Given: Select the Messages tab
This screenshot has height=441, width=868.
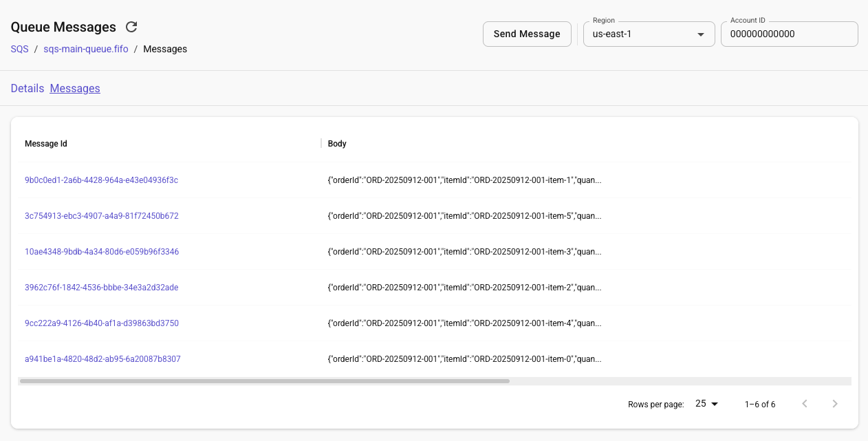Looking at the screenshot, I should [75, 88].
